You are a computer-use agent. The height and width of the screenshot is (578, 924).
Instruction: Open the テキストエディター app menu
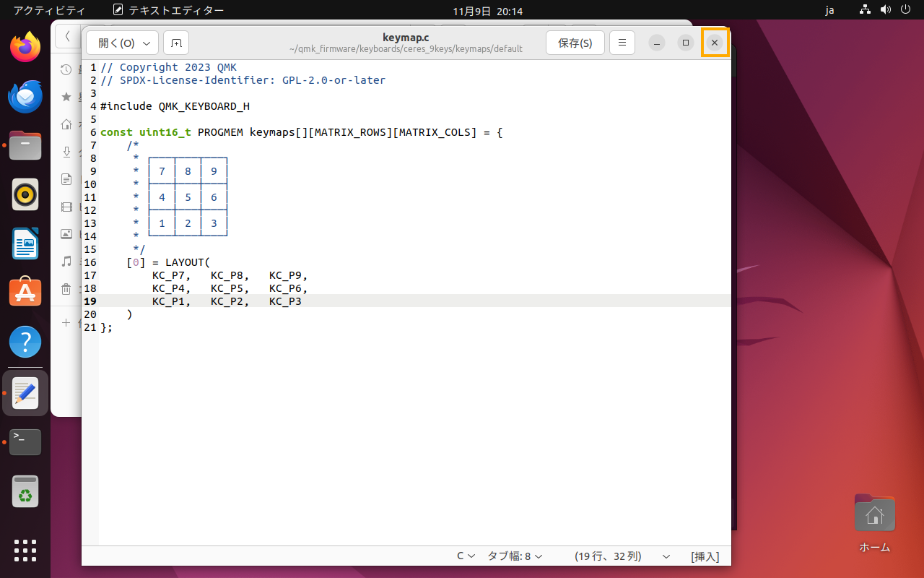click(168, 11)
